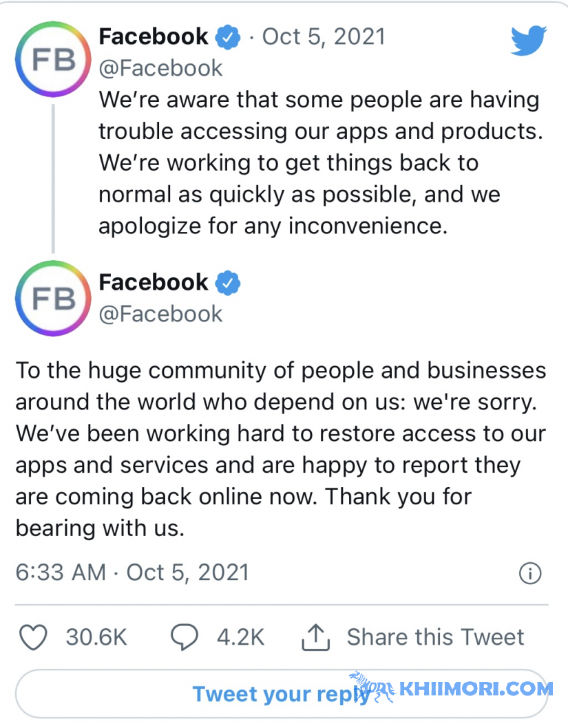
Task: Open @Facebook handle in second tweet
Action: [160, 314]
